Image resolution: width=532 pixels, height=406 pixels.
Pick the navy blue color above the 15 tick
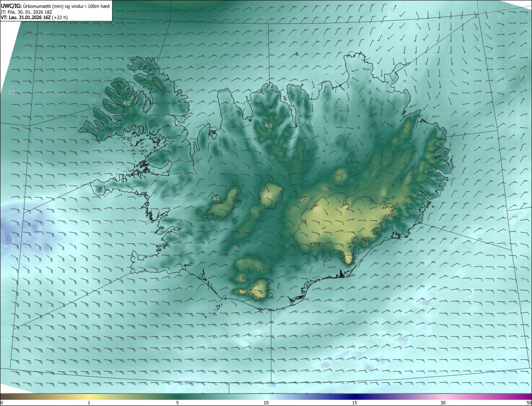click(355, 396)
